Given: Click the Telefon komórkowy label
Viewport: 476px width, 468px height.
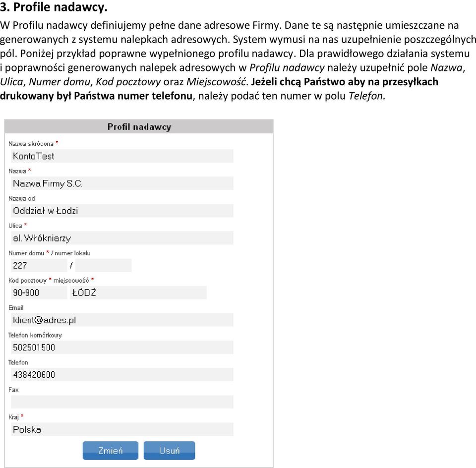Looking at the screenshot, I should (35, 335).
